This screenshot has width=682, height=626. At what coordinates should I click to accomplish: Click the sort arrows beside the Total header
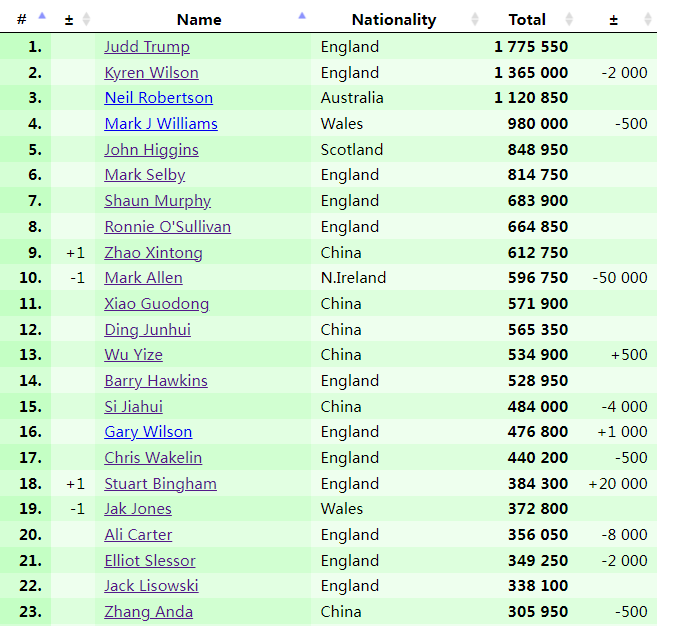coord(569,19)
